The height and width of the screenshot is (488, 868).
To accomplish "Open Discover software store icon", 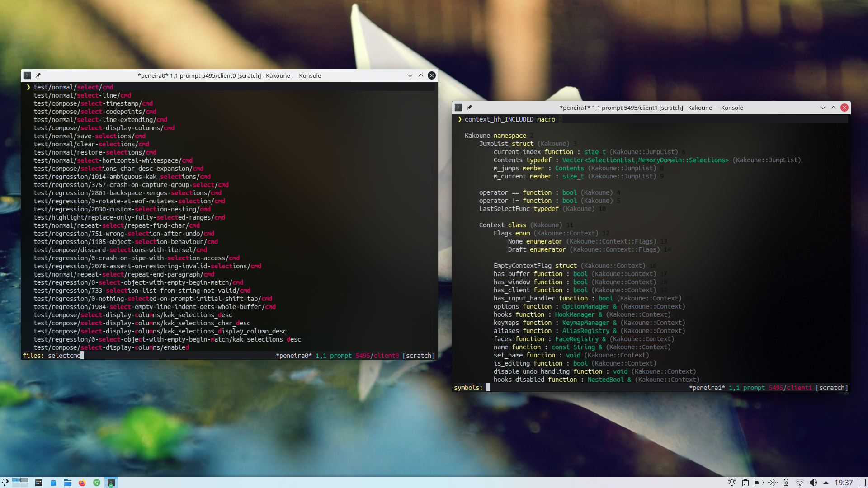I will pos(53,483).
